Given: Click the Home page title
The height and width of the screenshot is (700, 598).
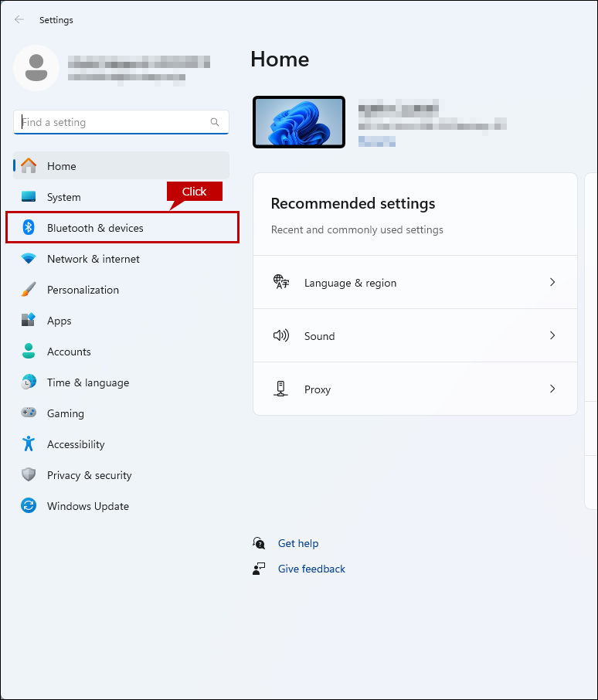Looking at the screenshot, I should click(x=280, y=59).
